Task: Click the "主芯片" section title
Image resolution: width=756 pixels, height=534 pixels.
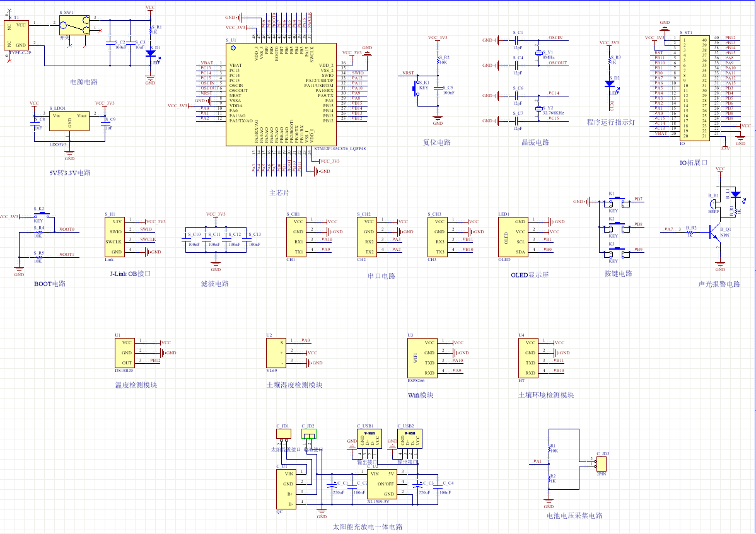Action: tap(280, 193)
